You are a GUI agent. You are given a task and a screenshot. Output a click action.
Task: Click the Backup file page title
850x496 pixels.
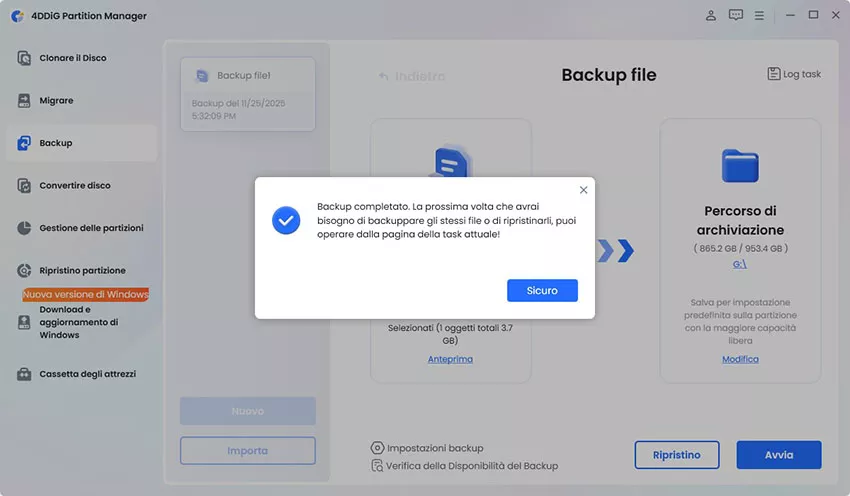coord(609,75)
